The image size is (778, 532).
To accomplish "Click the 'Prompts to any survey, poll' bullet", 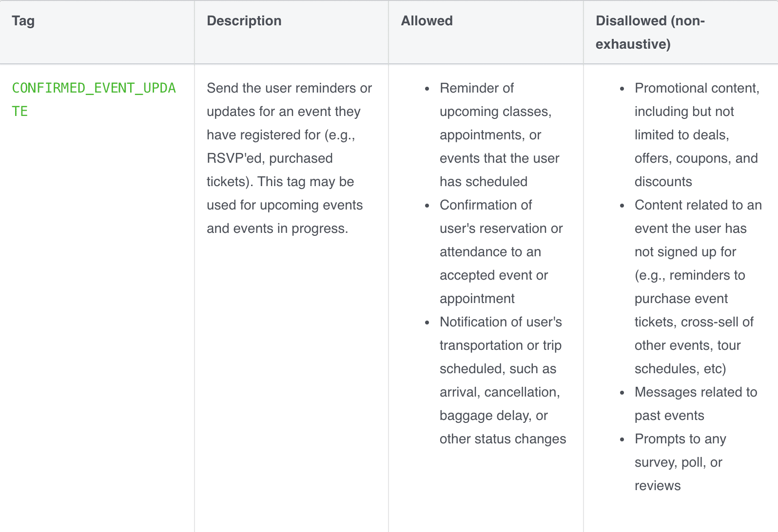I will click(x=680, y=462).
